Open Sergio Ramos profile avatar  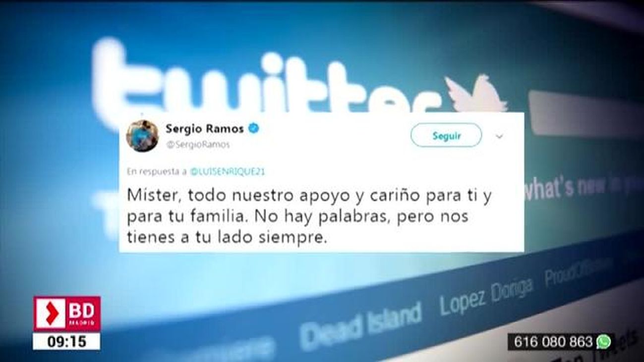(x=142, y=136)
